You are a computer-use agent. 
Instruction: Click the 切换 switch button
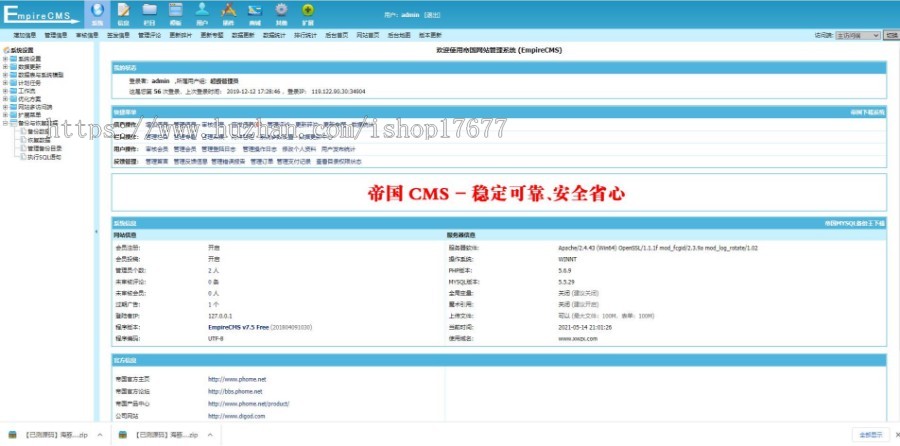click(x=891, y=35)
